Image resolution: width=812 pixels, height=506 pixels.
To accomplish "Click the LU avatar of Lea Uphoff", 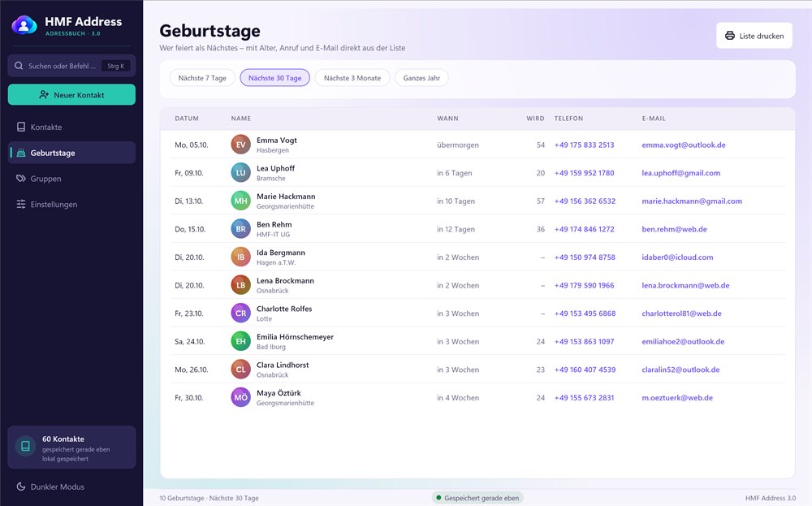I will click(x=241, y=172).
